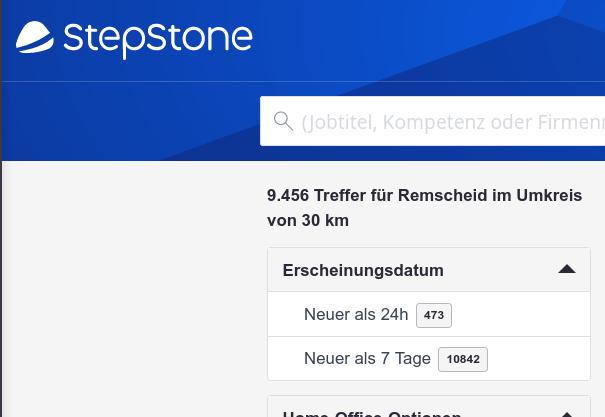Click the empty space right of 10842 badge

(x=538, y=359)
